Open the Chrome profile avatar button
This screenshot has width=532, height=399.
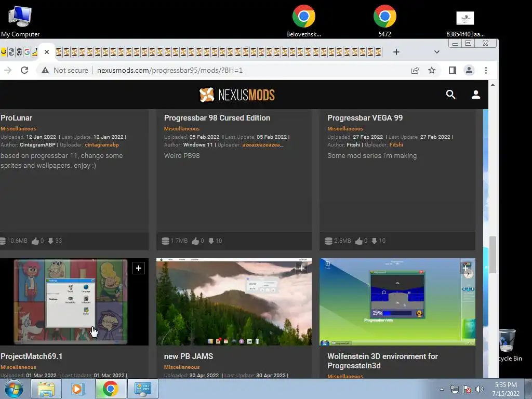[x=469, y=70]
